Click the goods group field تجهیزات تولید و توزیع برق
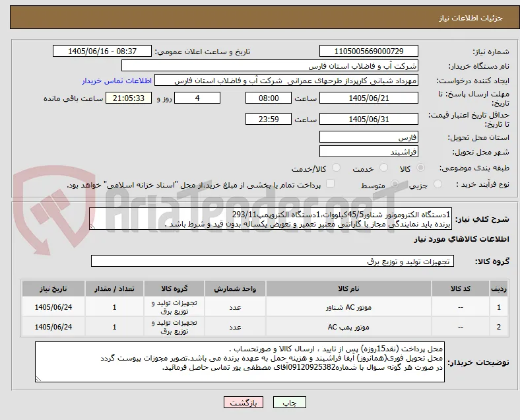The image size is (520, 420). pyautogui.click(x=273, y=261)
